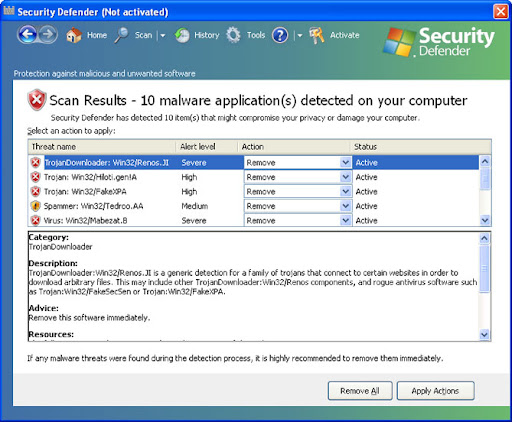Open the Home house icon
This screenshot has height=422, width=512.
tap(74, 35)
